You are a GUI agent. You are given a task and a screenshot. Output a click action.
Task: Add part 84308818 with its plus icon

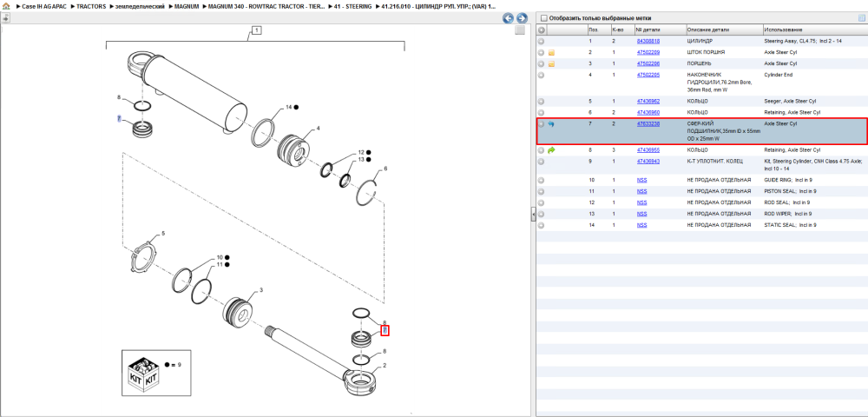click(541, 41)
